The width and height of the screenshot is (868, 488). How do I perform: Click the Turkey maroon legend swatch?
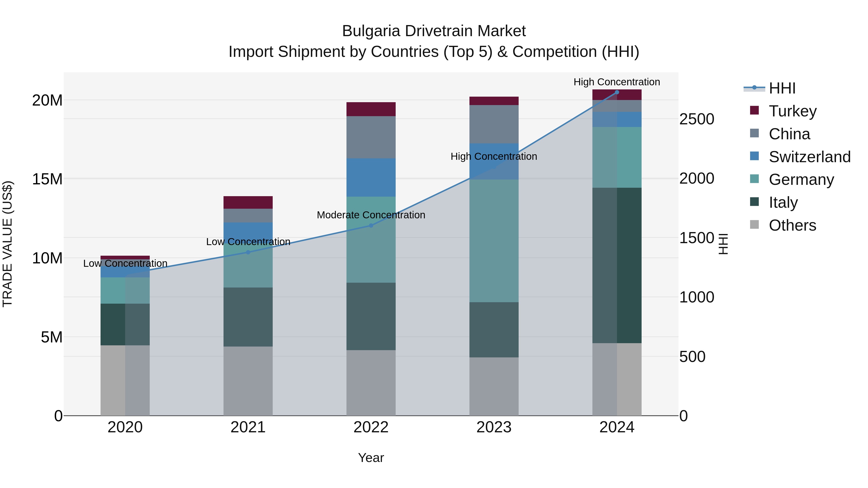754,110
